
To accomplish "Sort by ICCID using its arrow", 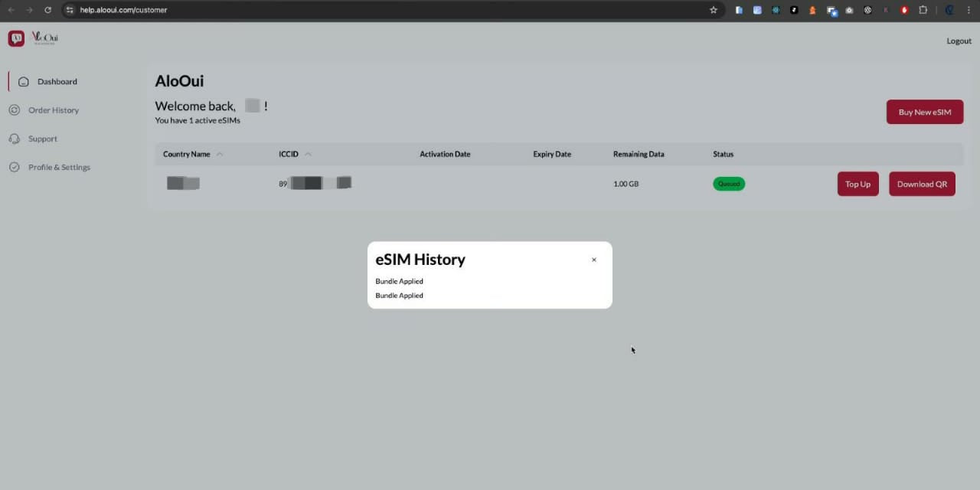I will tap(308, 154).
